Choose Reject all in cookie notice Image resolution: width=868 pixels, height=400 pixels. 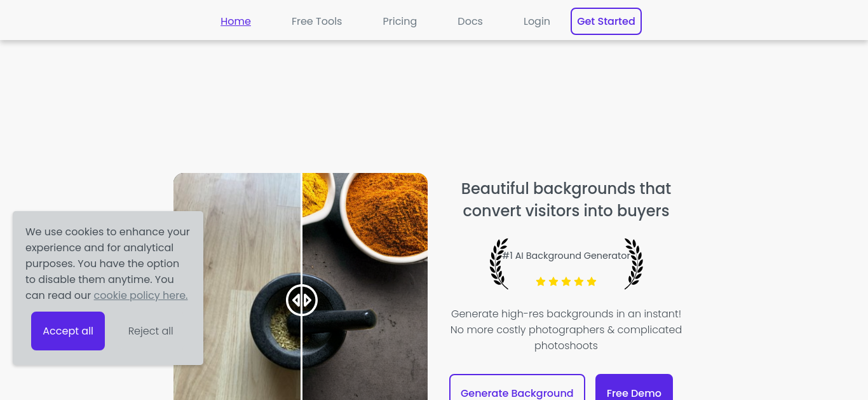(151, 331)
